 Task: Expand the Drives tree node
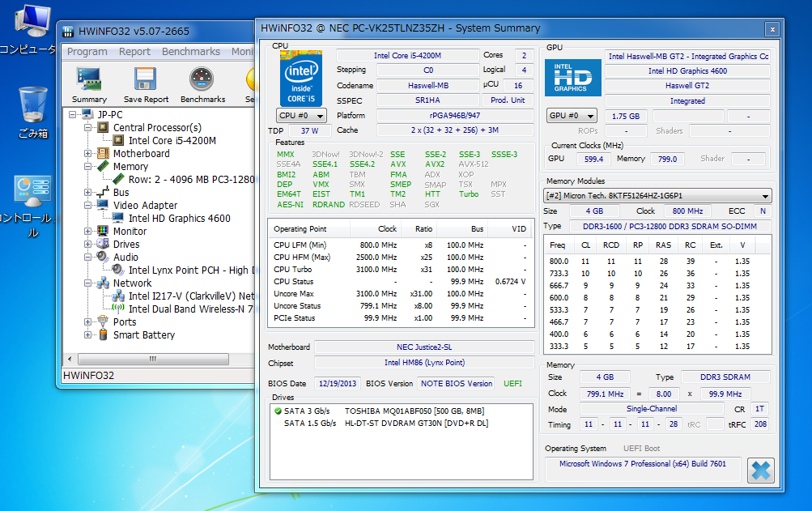87,244
